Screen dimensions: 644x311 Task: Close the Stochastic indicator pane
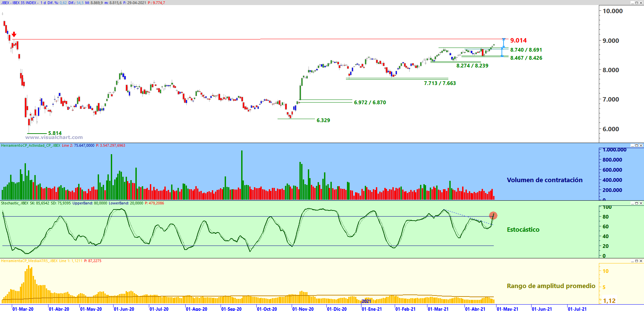(641, 203)
